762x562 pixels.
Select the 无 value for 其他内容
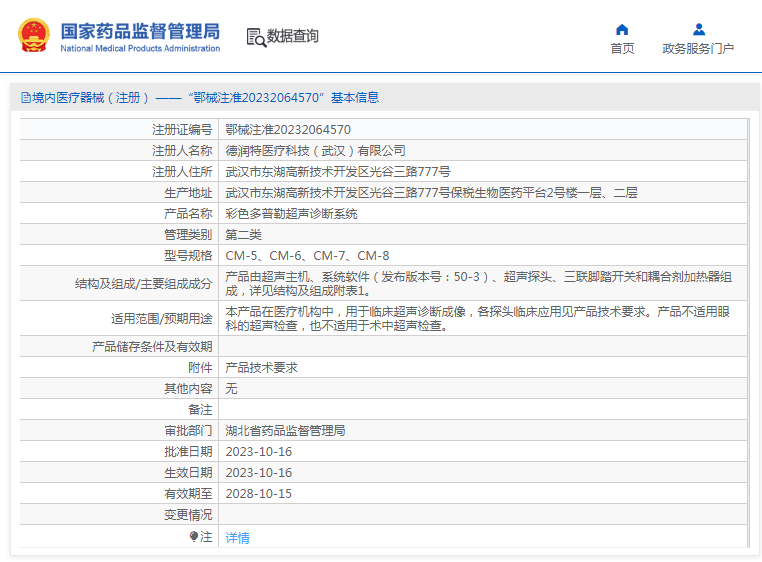click(231, 388)
